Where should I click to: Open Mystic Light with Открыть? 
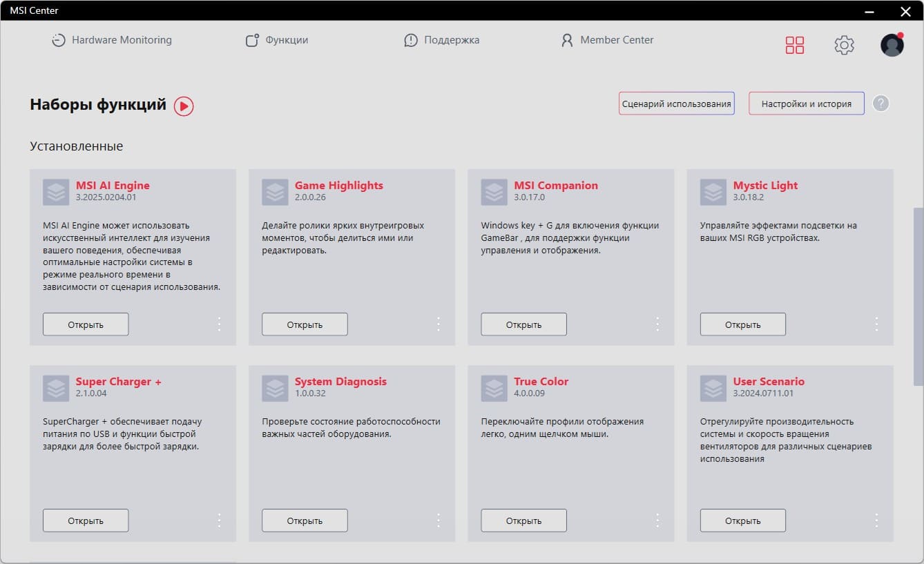(743, 324)
